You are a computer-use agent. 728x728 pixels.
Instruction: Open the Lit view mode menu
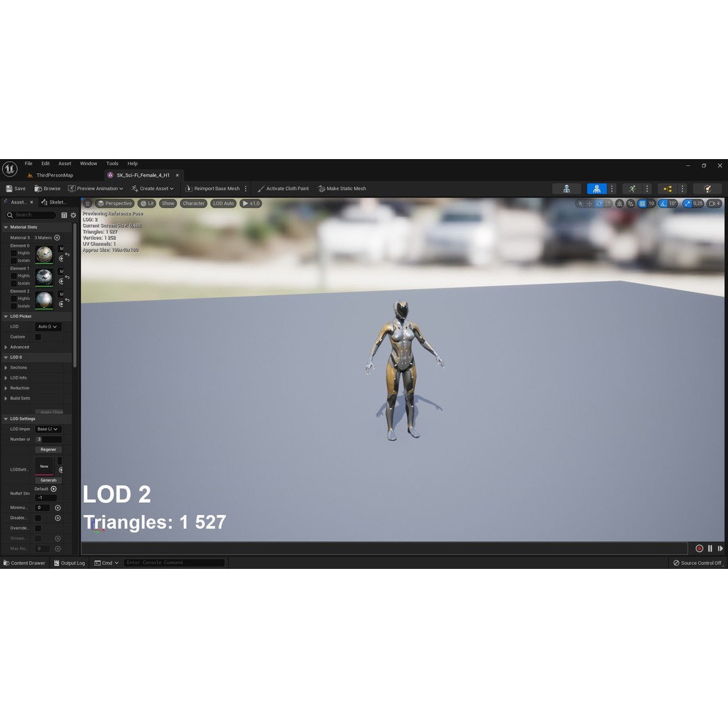point(147,204)
